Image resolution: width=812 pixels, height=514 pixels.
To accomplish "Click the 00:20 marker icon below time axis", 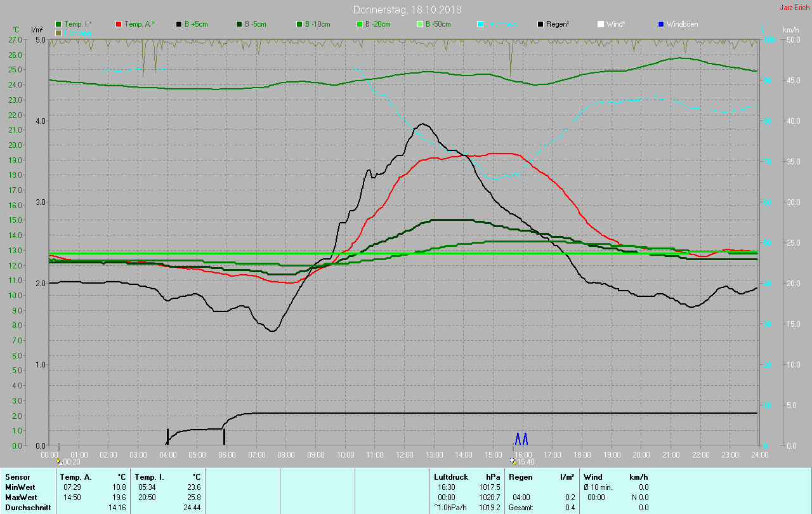I will (59, 461).
